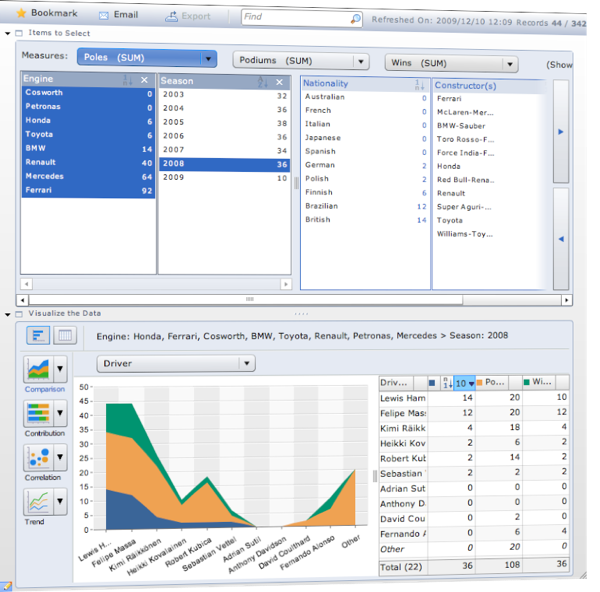Image resolution: width=600 pixels, height=592 pixels.
Task: Click the wide horizontal scrollbar thumb
Action: pyautogui.click(x=246, y=300)
